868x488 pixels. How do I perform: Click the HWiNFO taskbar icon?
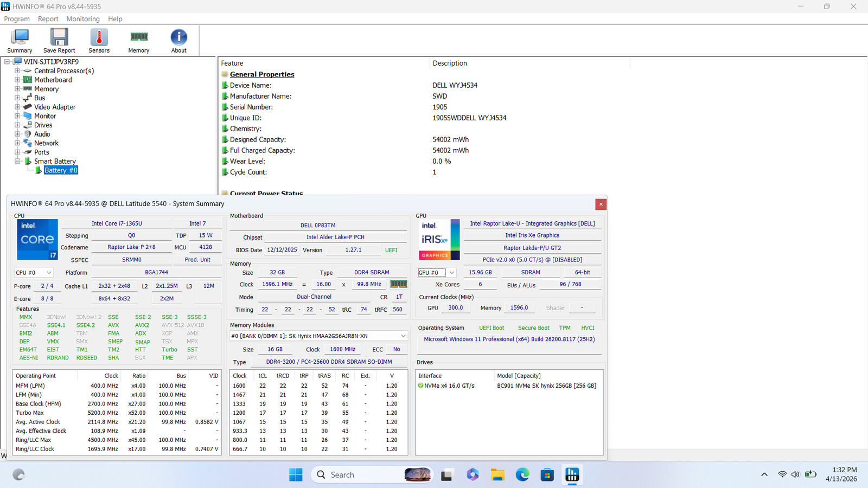tap(572, 475)
